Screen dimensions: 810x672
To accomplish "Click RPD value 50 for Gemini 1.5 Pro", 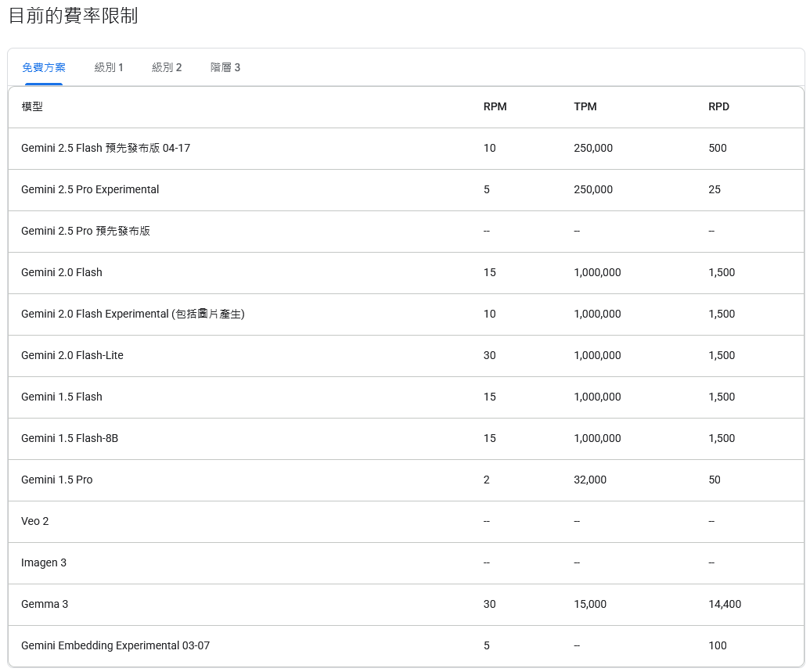I will [x=715, y=480].
